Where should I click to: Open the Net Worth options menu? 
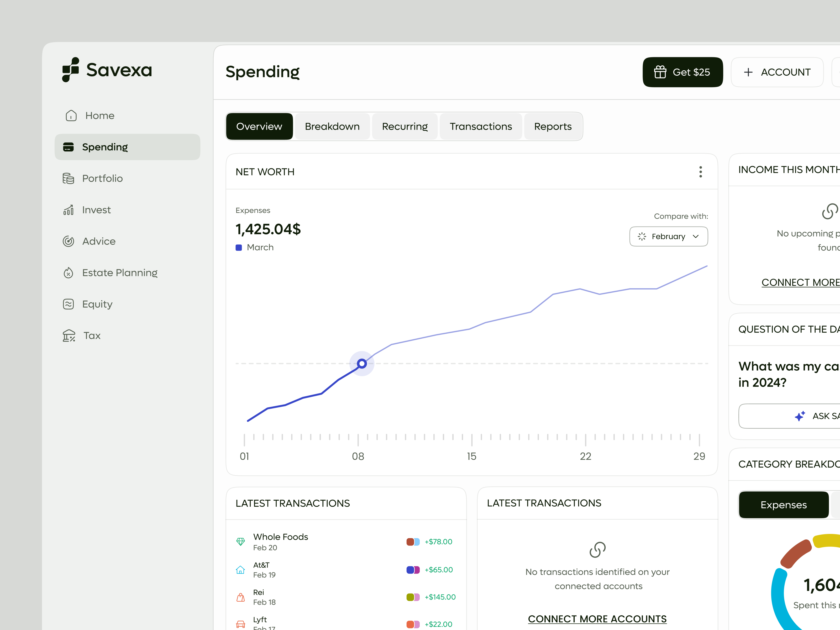coord(701,172)
